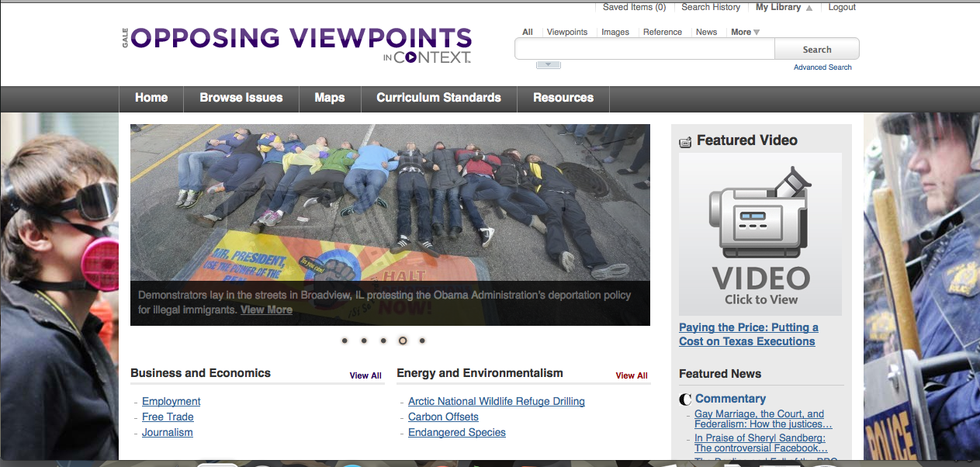Image resolution: width=980 pixels, height=467 pixels.
Task: Open the Endangered Species topic
Action: click(457, 432)
